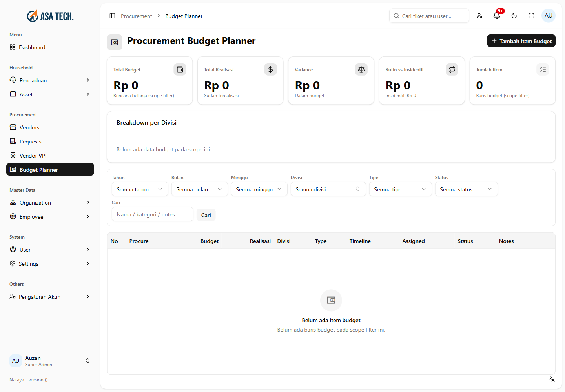The image size is (565, 392).
Task: Enter fullscreen with the expand icon
Action: coord(531,16)
